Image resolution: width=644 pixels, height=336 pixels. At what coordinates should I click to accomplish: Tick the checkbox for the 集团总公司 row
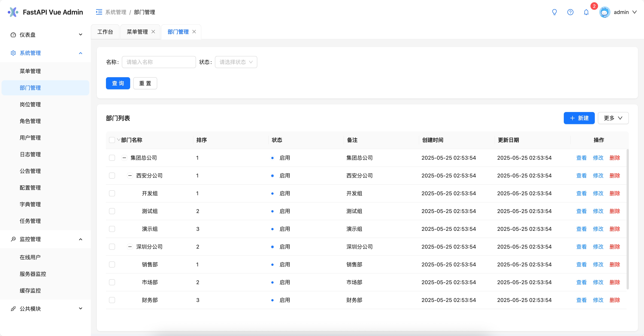click(112, 158)
